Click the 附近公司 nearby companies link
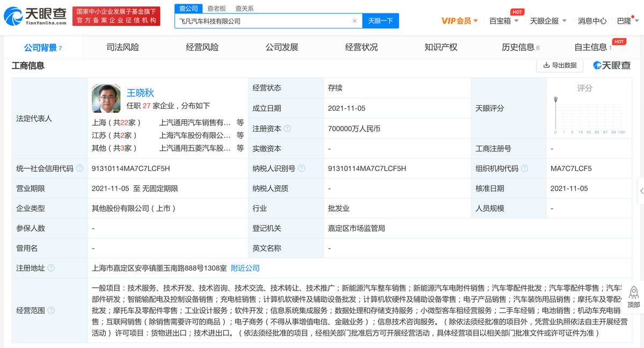The height and width of the screenshot is (348, 644). (245, 268)
